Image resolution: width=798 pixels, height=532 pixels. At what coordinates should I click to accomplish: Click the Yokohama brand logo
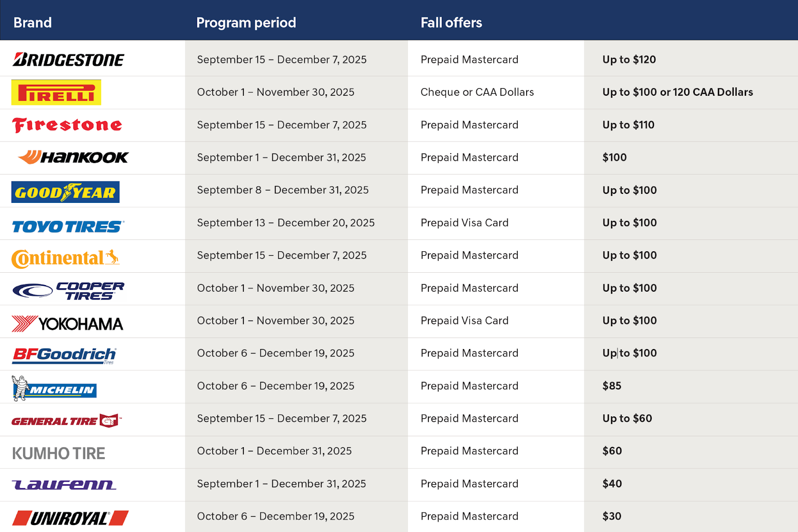click(x=67, y=324)
